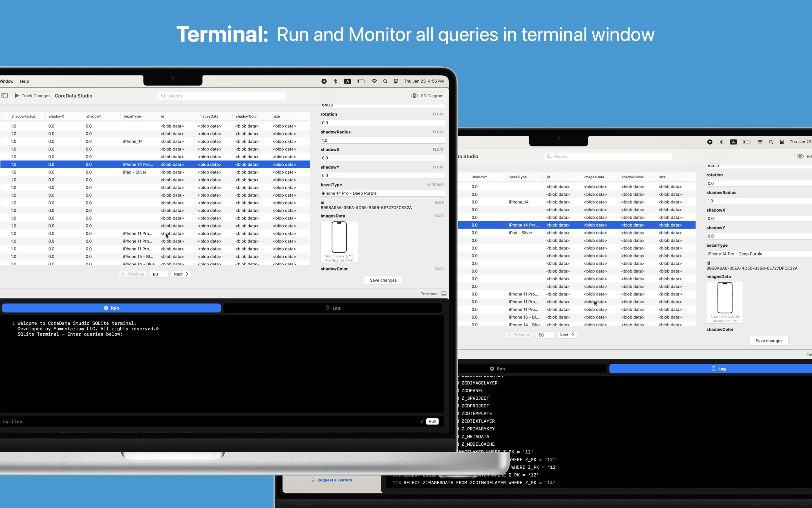Click Bluetooth icon in left menu bar
The image size is (812, 508).
tap(335, 81)
